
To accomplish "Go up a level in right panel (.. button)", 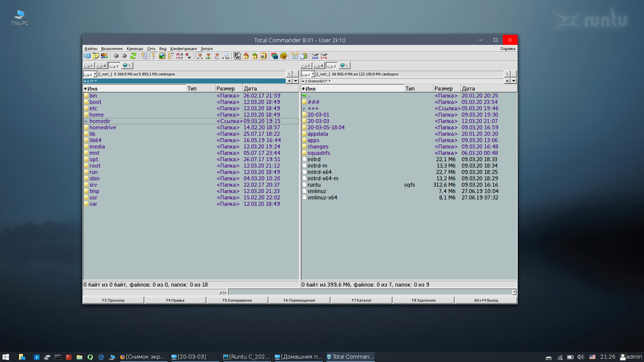I will click(x=514, y=74).
